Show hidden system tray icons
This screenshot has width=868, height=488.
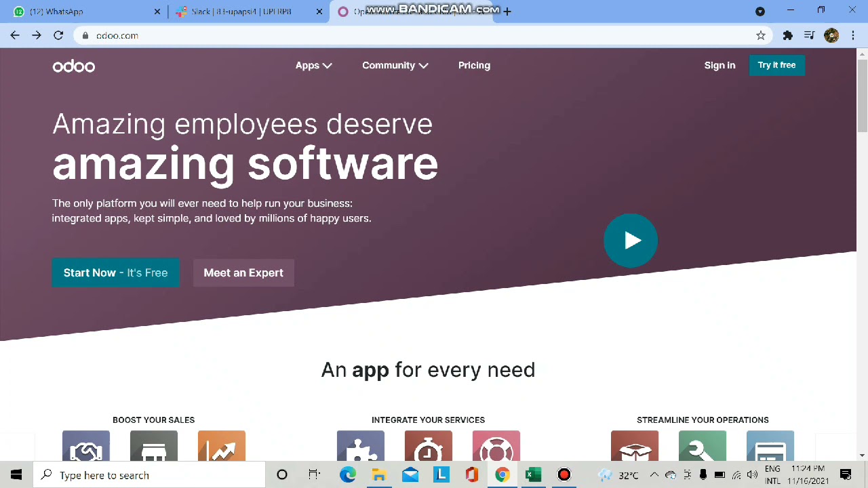[x=654, y=475]
